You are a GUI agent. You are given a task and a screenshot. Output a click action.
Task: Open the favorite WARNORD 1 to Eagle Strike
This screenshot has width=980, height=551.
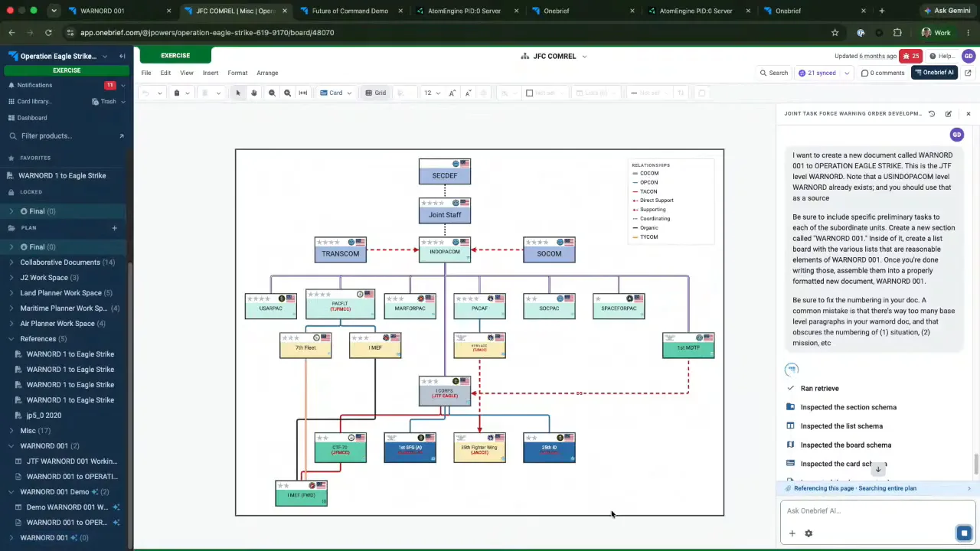(x=62, y=175)
